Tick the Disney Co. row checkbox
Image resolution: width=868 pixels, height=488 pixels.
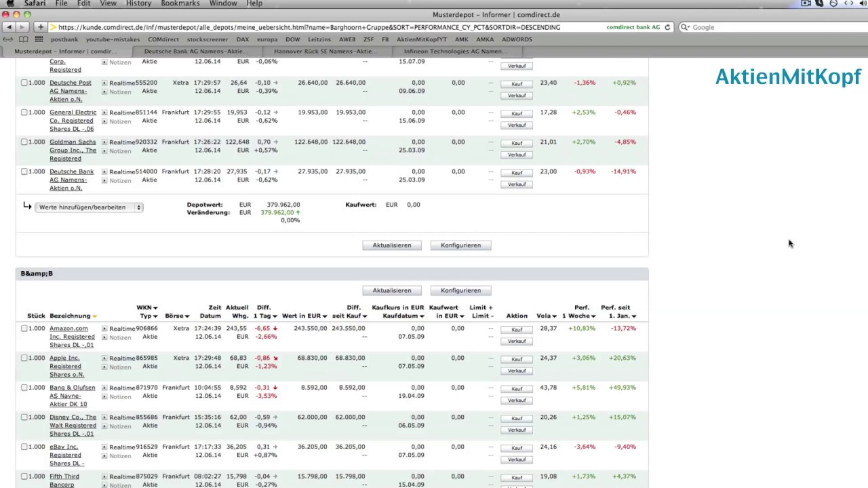(24, 418)
